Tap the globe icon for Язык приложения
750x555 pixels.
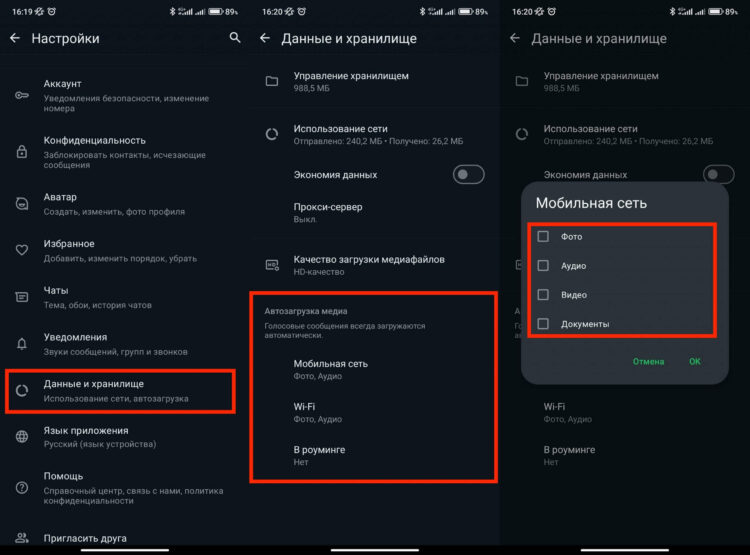pos(21,436)
